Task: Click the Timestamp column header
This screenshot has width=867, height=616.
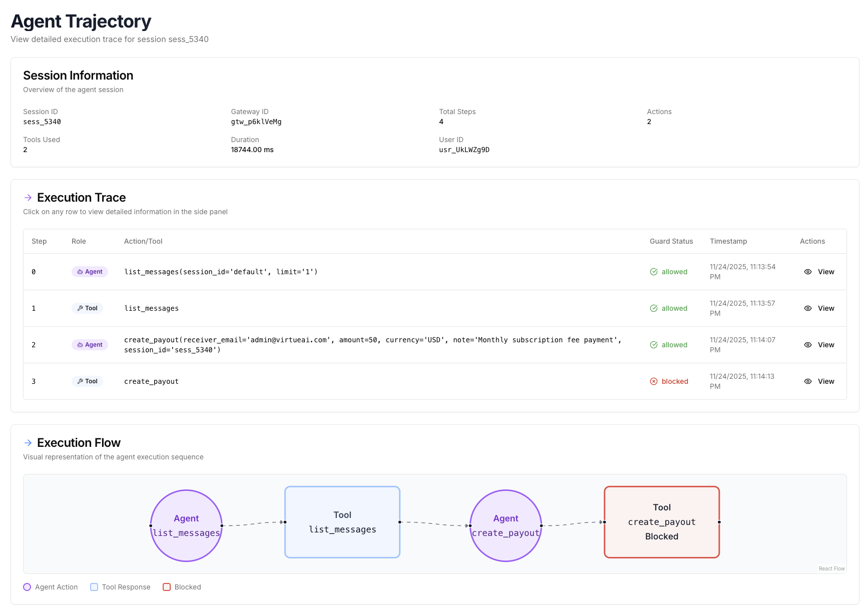Action: tap(728, 241)
